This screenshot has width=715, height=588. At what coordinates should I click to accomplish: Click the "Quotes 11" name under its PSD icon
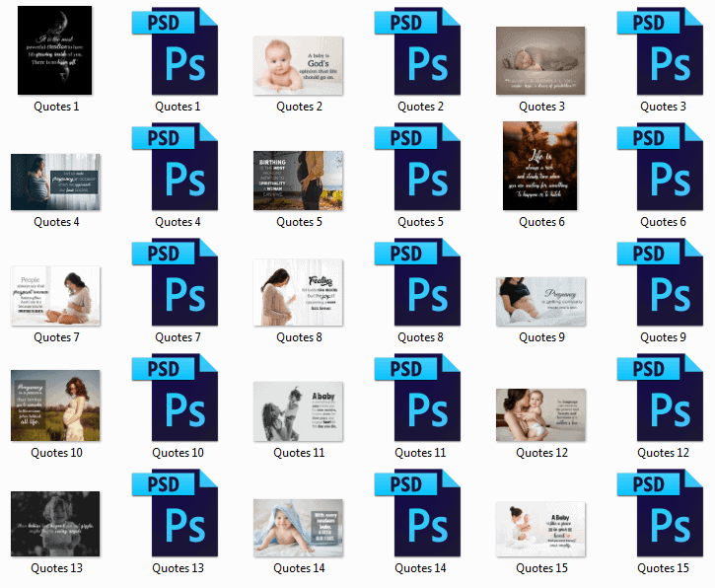click(420, 453)
